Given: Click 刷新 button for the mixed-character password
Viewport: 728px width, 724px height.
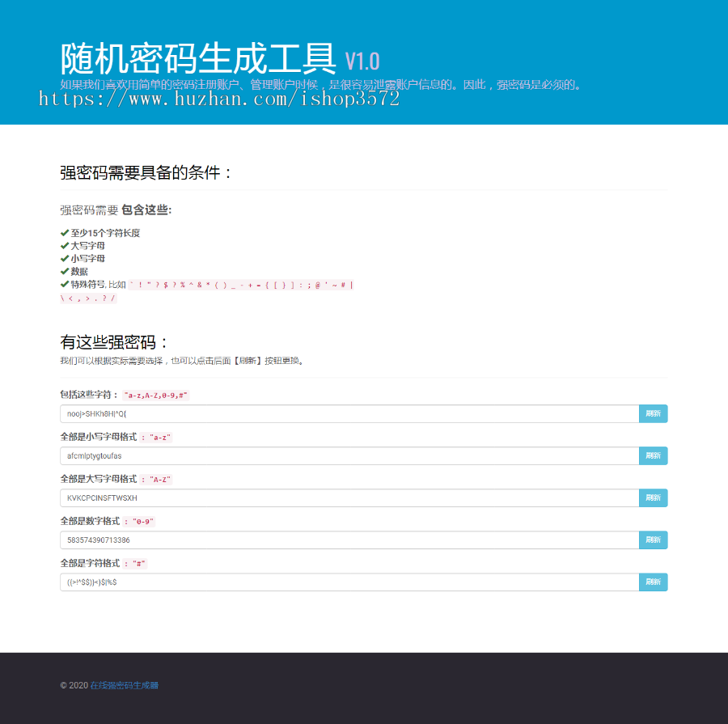Looking at the screenshot, I should [653, 413].
